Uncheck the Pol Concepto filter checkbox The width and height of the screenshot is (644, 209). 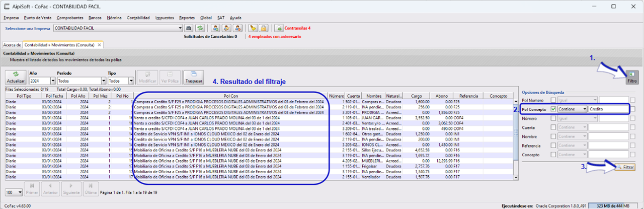tap(553, 109)
